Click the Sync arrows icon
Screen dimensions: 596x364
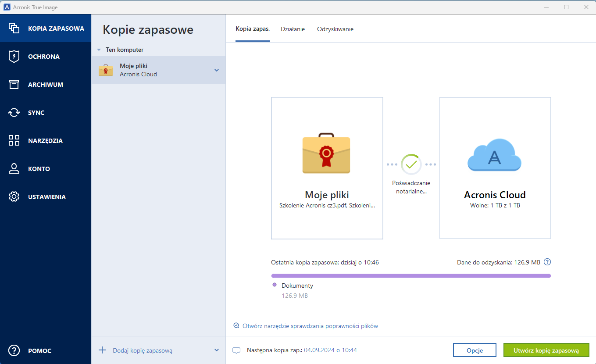coord(14,112)
